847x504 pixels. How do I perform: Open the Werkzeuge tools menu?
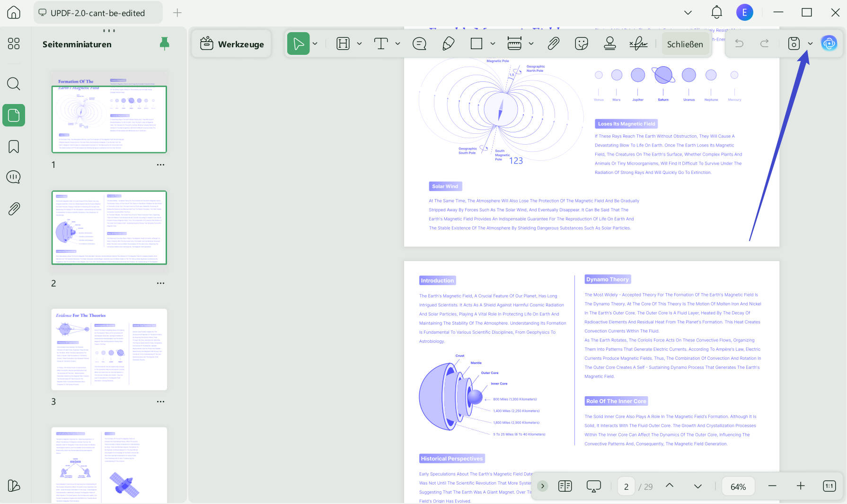coord(232,44)
